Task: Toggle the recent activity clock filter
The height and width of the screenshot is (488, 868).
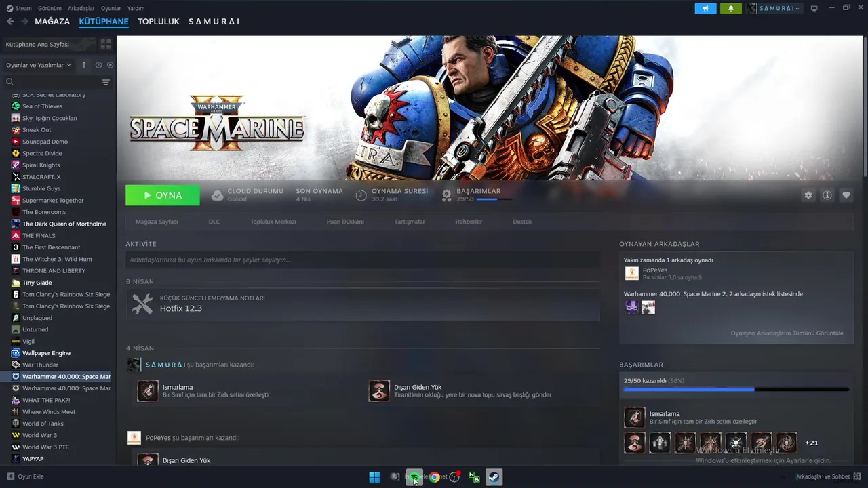Action: [98, 65]
